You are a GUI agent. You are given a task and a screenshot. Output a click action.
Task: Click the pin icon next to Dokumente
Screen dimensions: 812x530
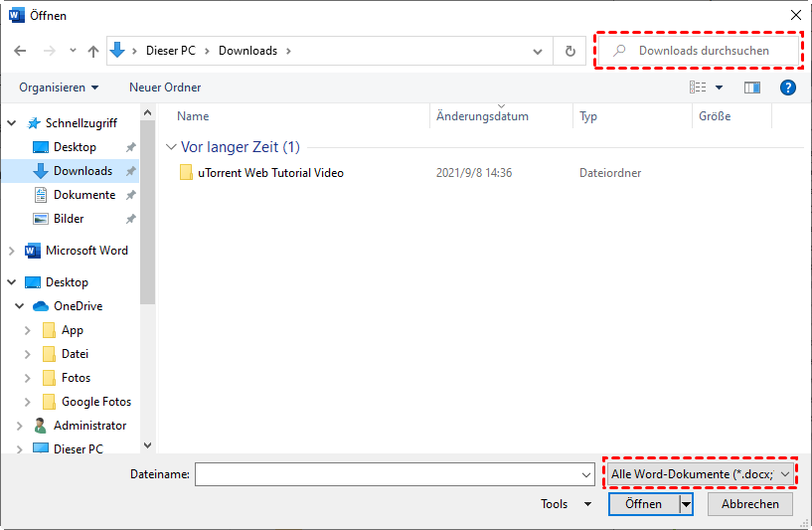click(x=130, y=195)
